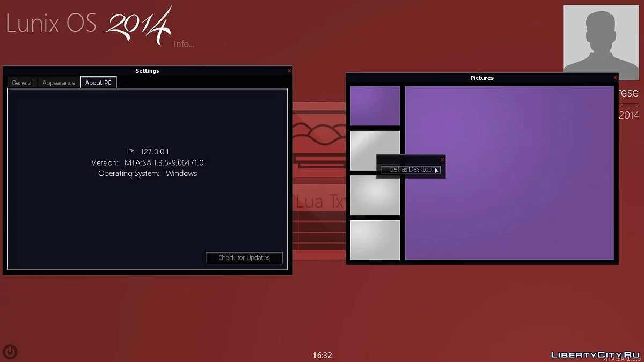
Task: Open the Appearance tab in Settings
Action: pos(59,83)
